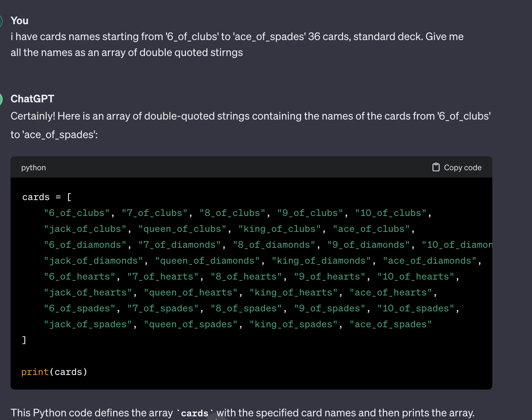The width and height of the screenshot is (532, 420).
Task: Click the "jack_of_spades" string in the code
Action: (88, 324)
